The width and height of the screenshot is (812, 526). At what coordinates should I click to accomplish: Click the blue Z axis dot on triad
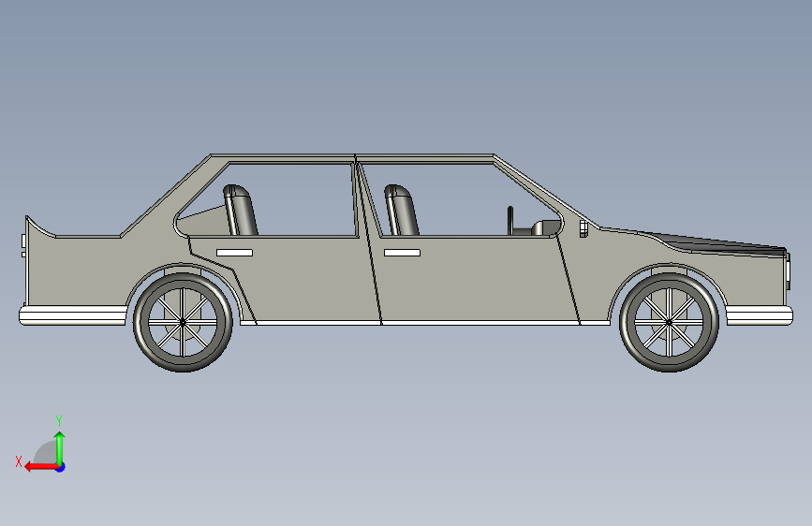click(61, 468)
